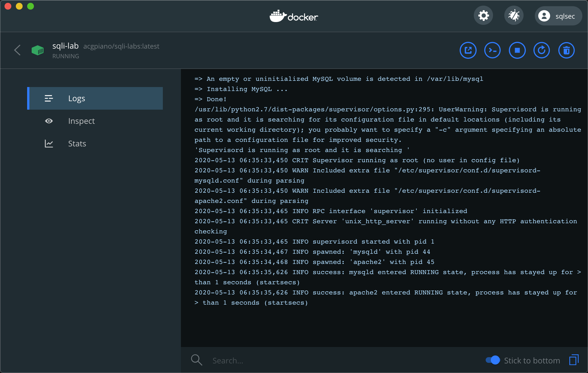This screenshot has height=373, width=588.
Task: Switch to the Stats tab
Action: [95, 144]
